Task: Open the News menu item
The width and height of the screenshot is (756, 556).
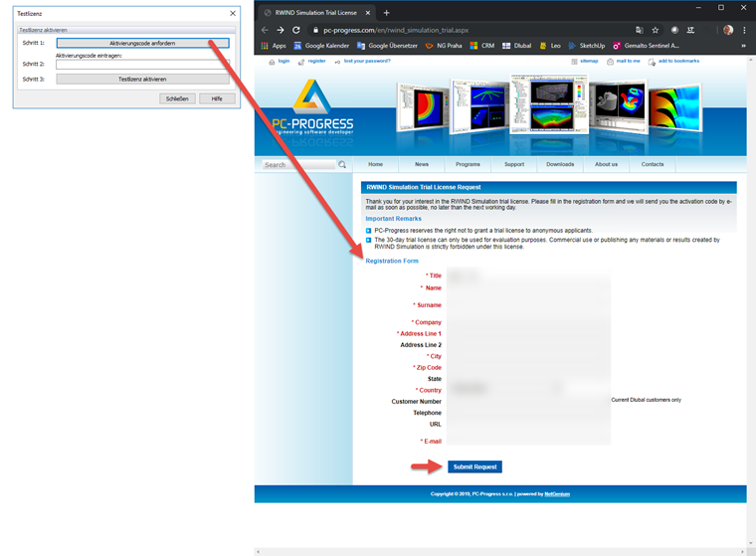Action: point(422,164)
